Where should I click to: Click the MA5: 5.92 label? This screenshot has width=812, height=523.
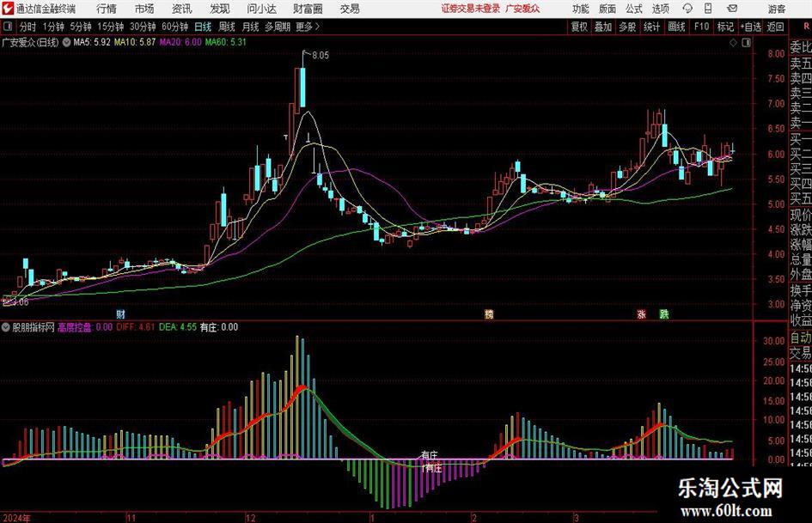point(92,42)
